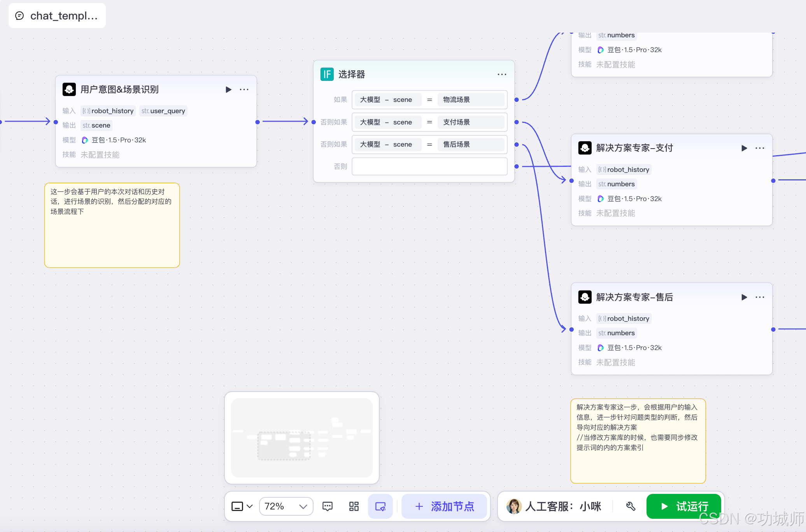Image resolution: width=806 pixels, height=532 pixels.
Task: Click the output port of 用户意图&场景识别 node
Action: click(x=258, y=122)
